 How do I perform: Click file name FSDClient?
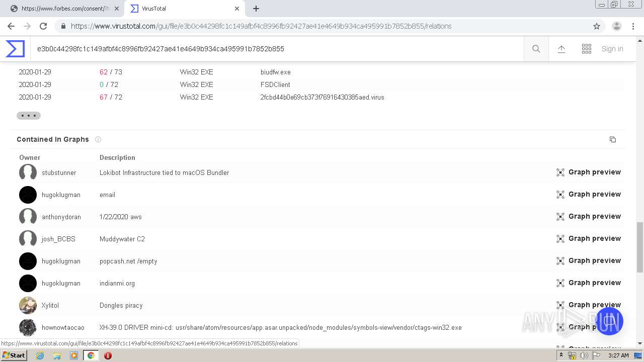(x=275, y=84)
